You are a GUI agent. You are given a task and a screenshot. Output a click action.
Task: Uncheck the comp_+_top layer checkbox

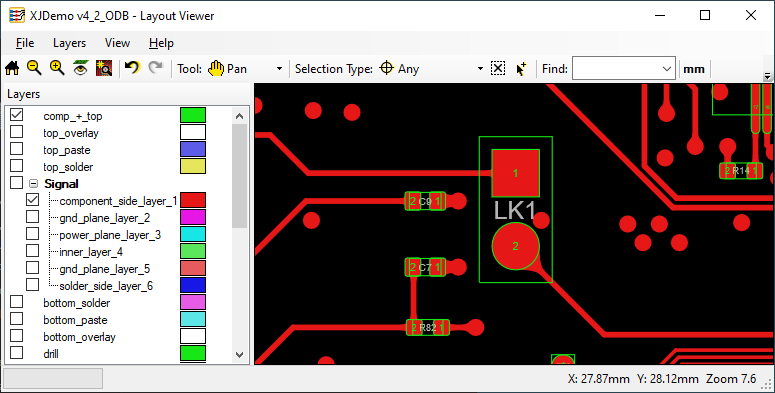pos(16,115)
